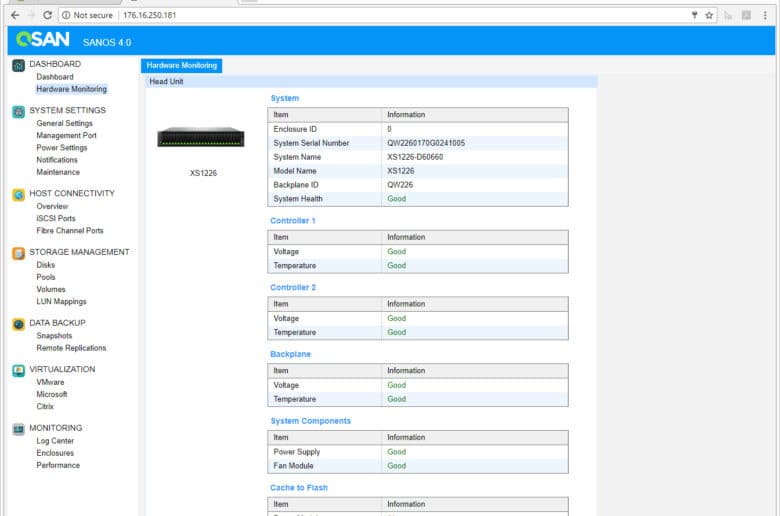Click serial number QW2260170G0241005
Image resolution: width=780 pixels, height=516 pixels.
point(426,143)
